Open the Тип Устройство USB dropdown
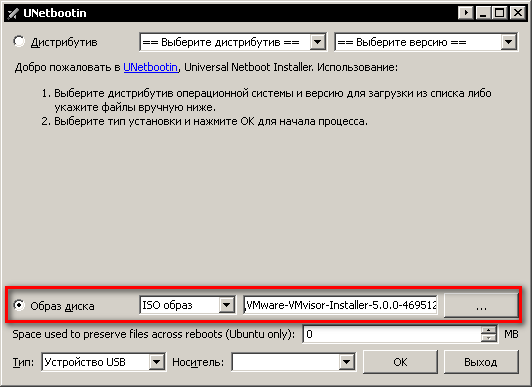The height and width of the screenshot is (387, 532). pos(103,362)
